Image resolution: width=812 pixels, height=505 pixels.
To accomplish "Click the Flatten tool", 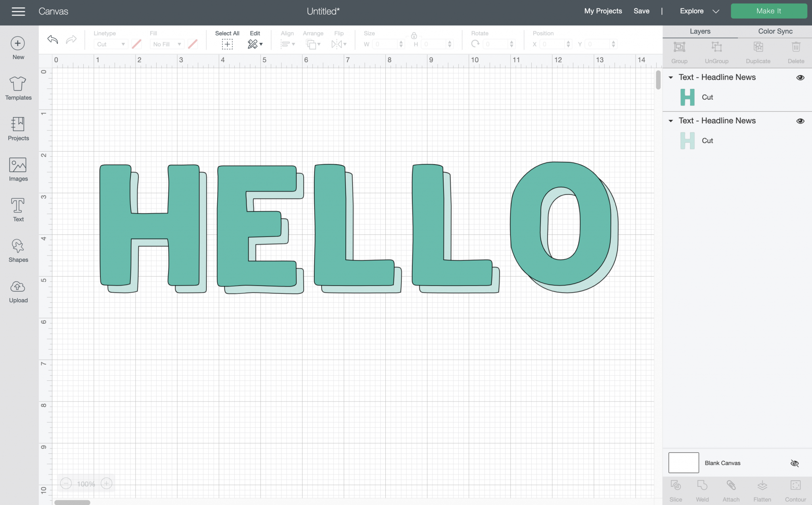I will (x=762, y=486).
